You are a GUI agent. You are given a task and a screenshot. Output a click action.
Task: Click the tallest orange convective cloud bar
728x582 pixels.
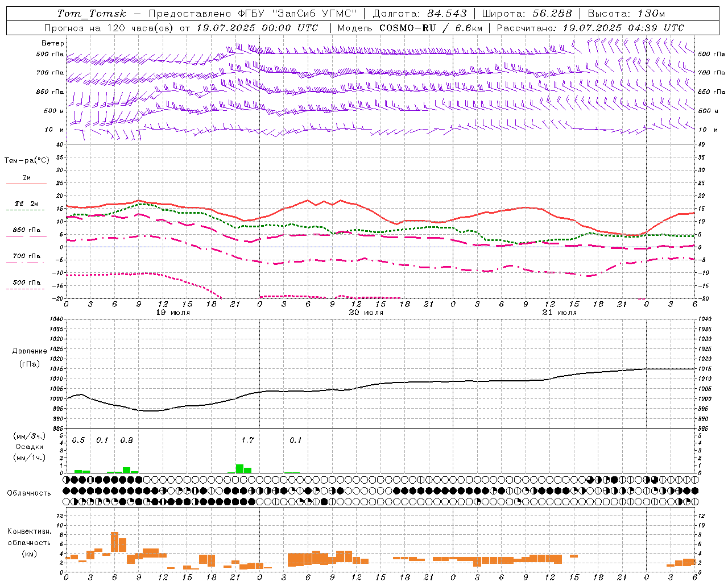tap(114, 542)
